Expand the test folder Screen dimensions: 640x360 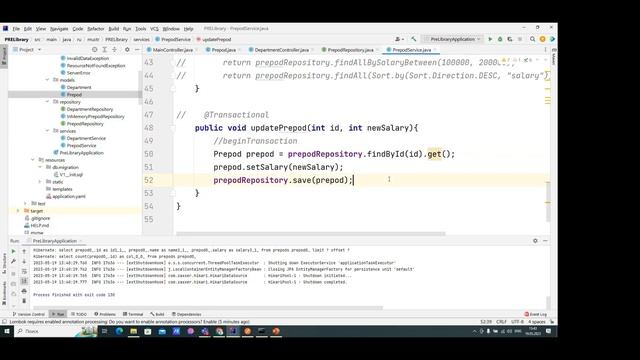[x=25, y=203]
